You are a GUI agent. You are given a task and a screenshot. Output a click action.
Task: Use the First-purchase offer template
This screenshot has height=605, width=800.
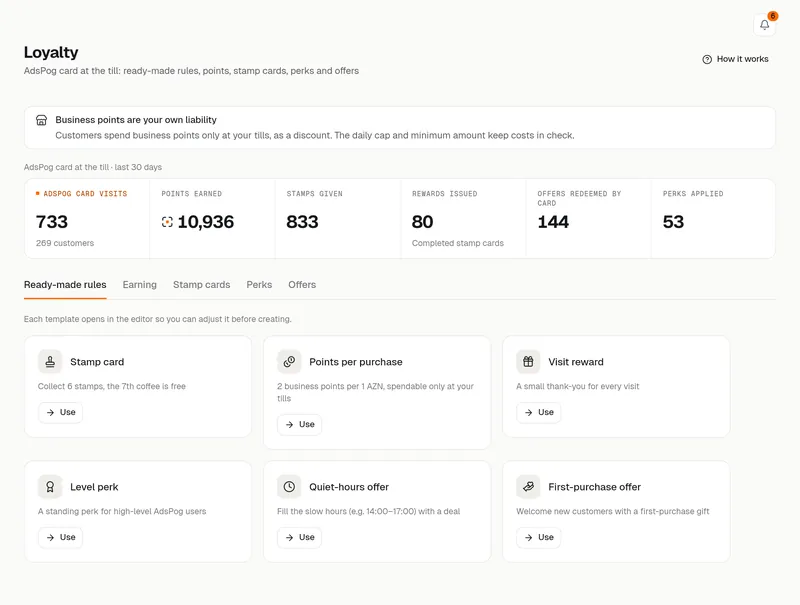pos(539,537)
